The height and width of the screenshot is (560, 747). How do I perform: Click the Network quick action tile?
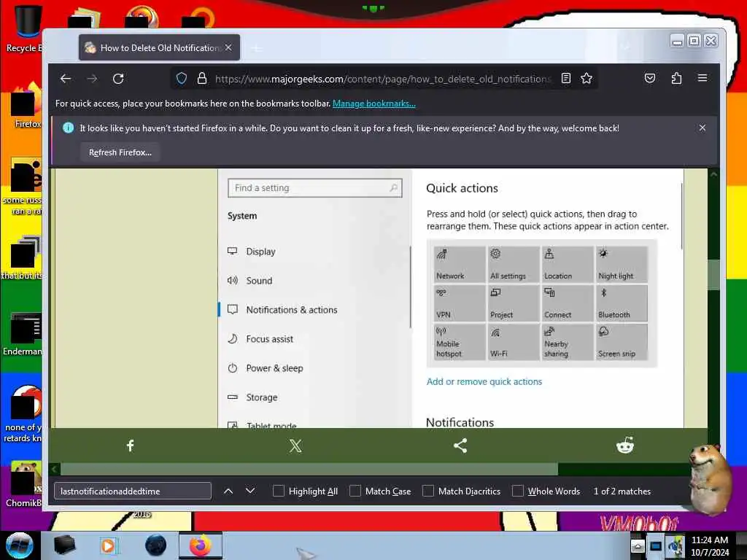(x=460, y=264)
